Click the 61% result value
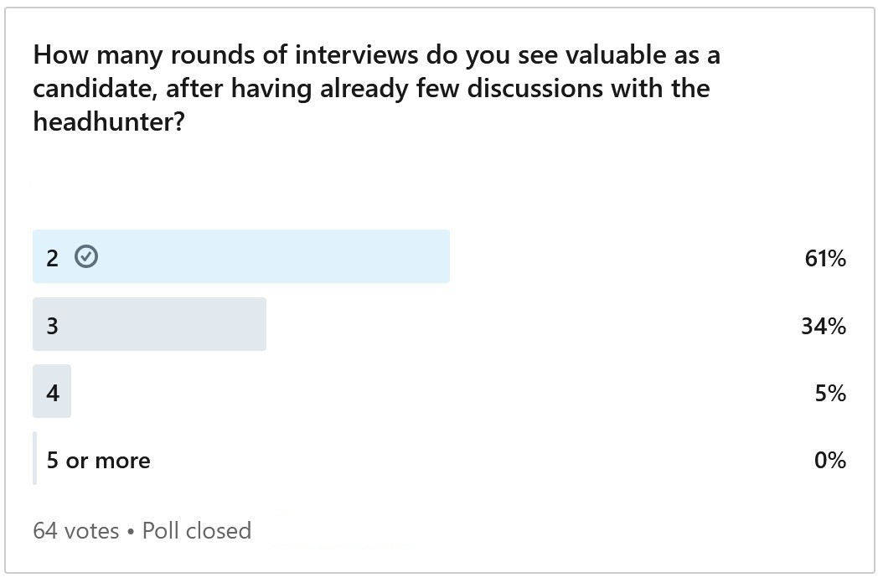 (825, 258)
